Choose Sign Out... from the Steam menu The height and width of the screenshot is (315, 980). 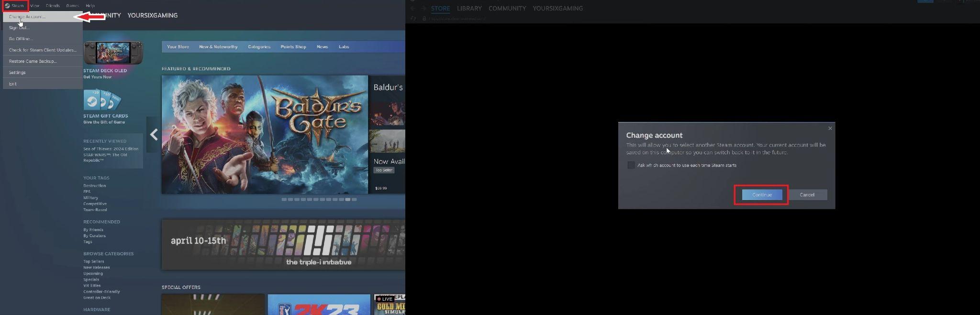click(43, 28)
